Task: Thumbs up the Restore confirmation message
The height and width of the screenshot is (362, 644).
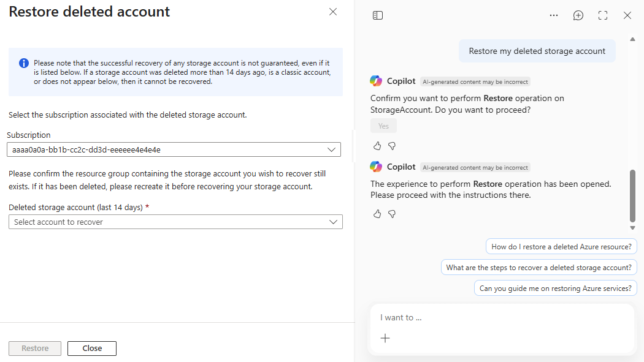Action: pyautogui.click(x=377, y=146)
